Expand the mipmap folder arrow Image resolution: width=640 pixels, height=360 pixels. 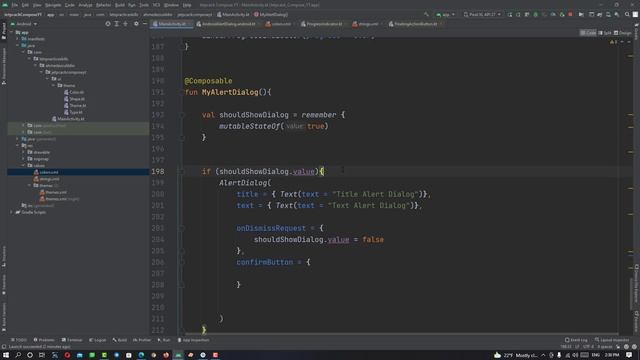pyautogui.click(x=24, y=159)
